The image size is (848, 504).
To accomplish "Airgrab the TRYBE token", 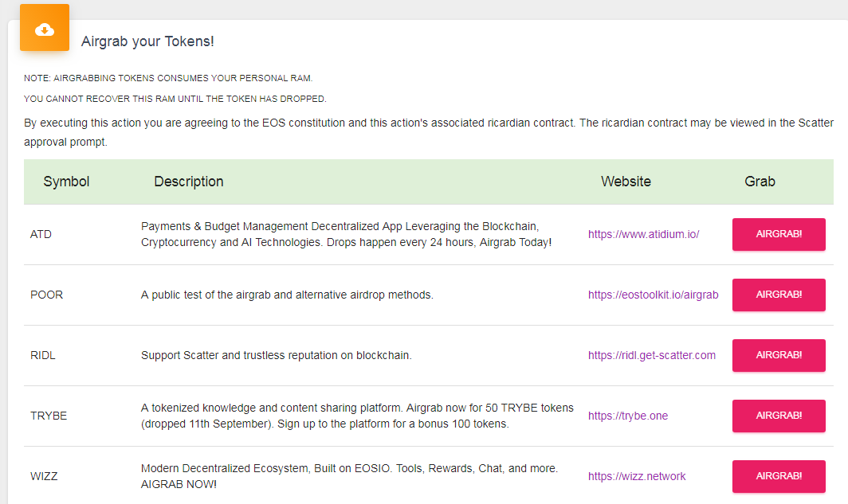I will (x=779, y=416).
